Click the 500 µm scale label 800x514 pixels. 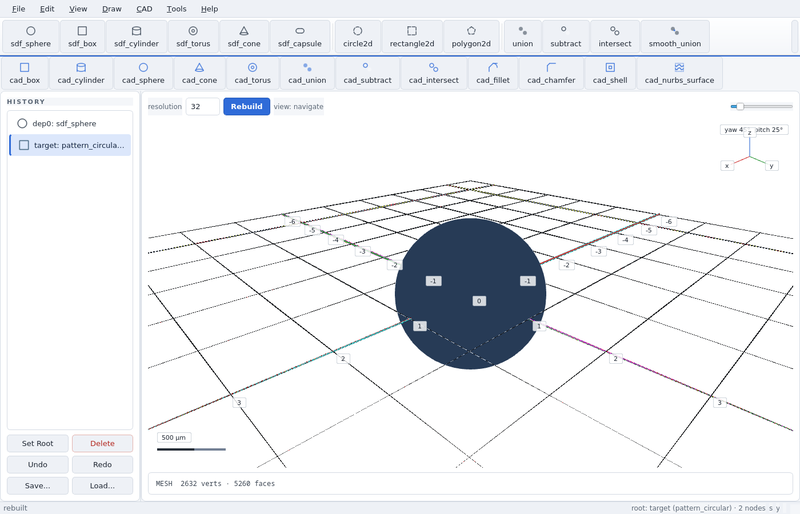click(173, 437)
